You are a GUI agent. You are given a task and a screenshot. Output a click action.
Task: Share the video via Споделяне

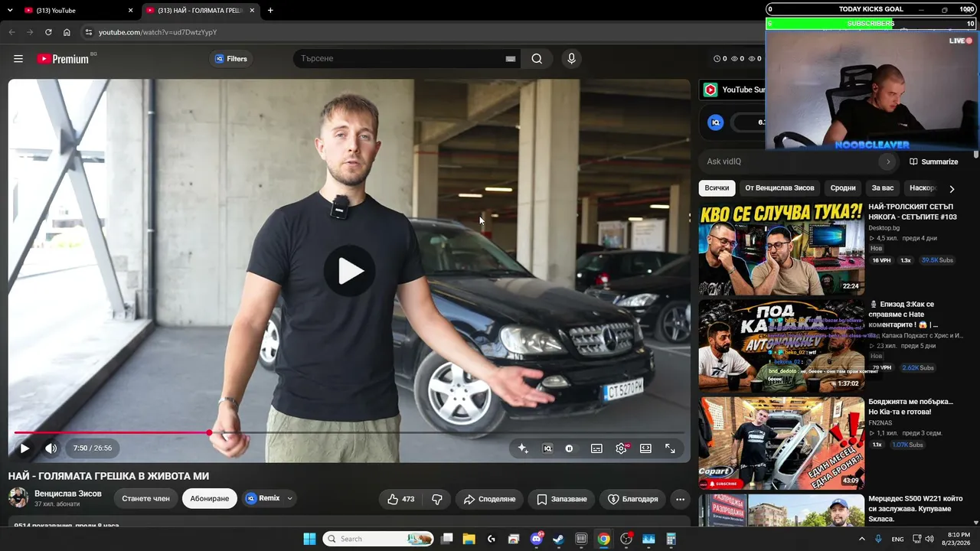coord(490,499)
